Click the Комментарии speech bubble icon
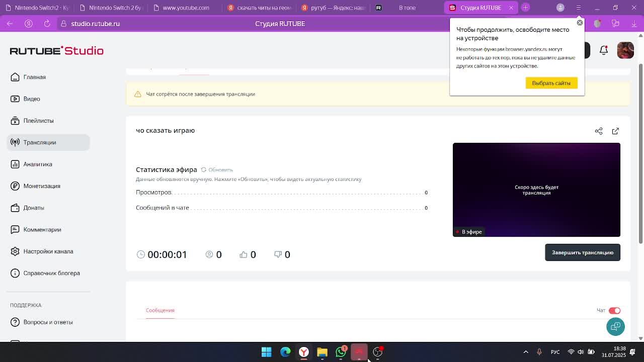The height and width of the screenshot is (362, 644). click(15, 229)
